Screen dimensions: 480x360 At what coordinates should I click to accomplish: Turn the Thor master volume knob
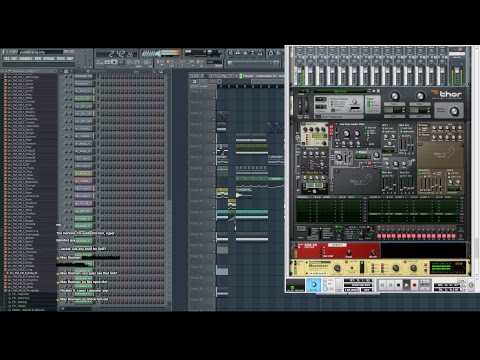pyautogui.click(x=454, y=111)
